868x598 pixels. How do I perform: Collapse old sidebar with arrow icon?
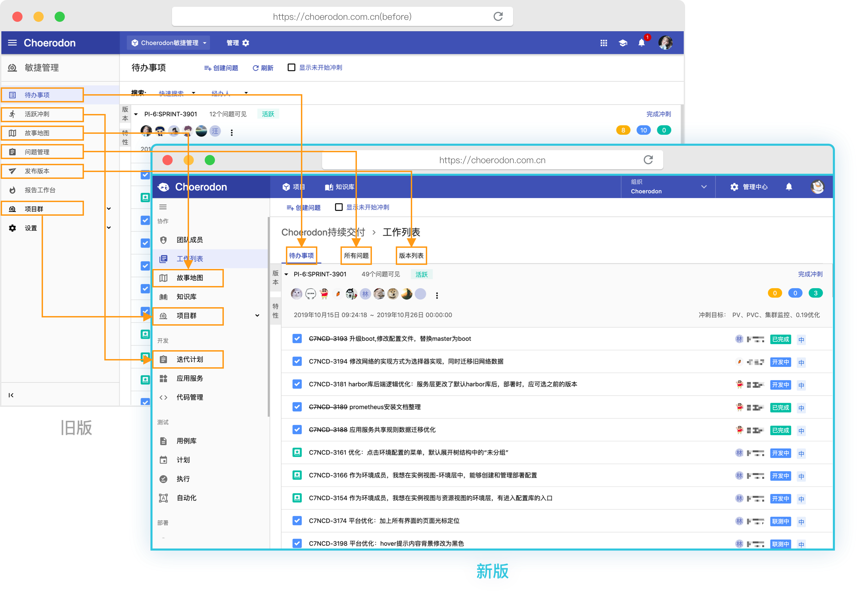(x=11, y=395)
